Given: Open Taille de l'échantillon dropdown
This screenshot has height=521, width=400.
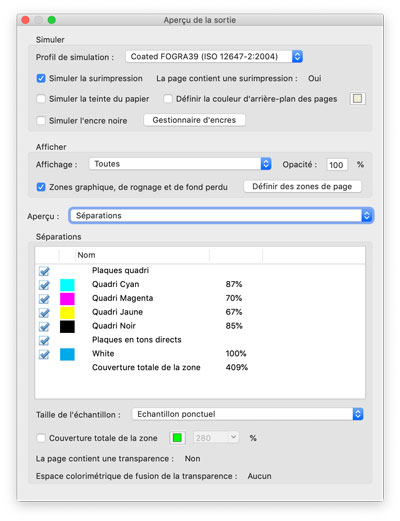Looking at the screenshot, I should click(247, 414).
